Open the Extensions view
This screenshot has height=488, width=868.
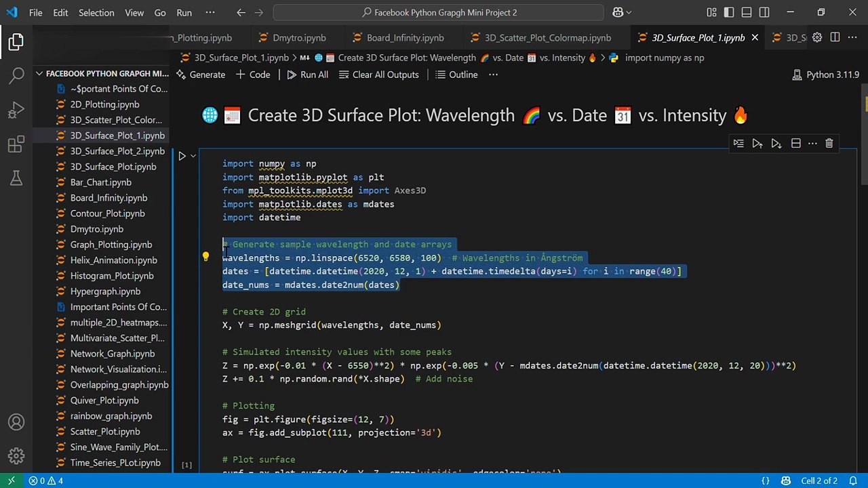pyautogui.click(x=16, y=144)
